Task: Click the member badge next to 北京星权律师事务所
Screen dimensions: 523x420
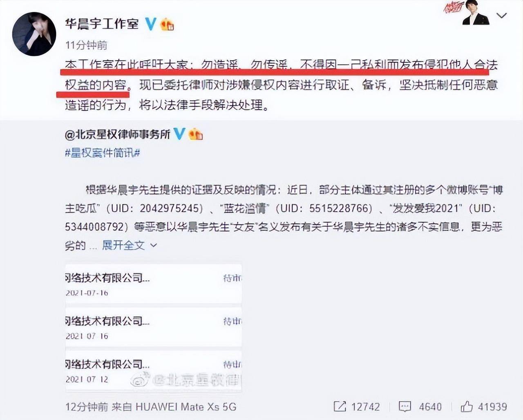Action: pos(196,134)
